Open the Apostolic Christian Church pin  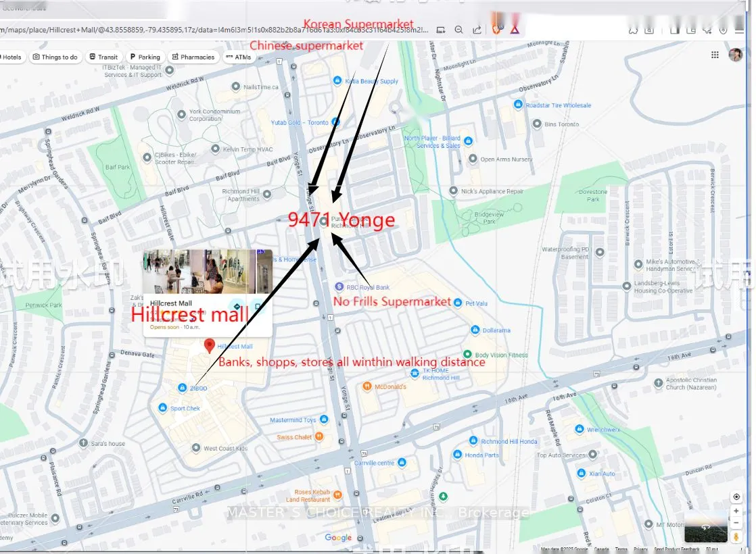(658, 382)
